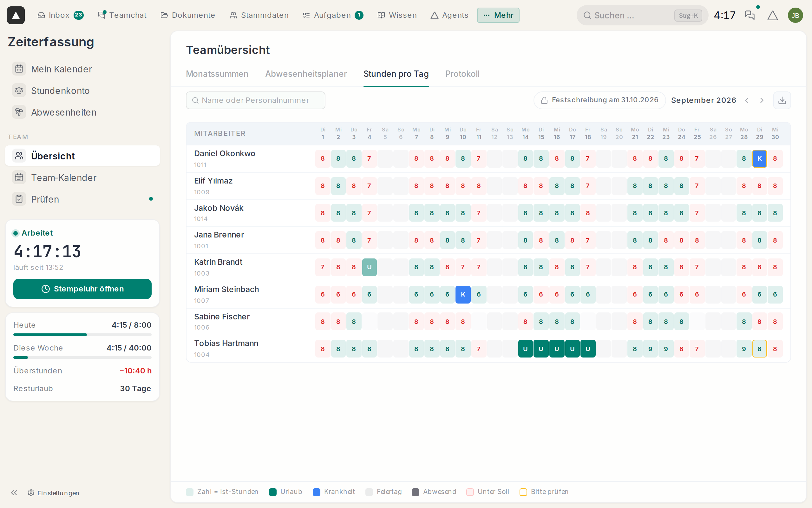Click the global Suchen search field
Image resolution: width=812 pixels, height=508 pixels.
click(x=642, y=16)
